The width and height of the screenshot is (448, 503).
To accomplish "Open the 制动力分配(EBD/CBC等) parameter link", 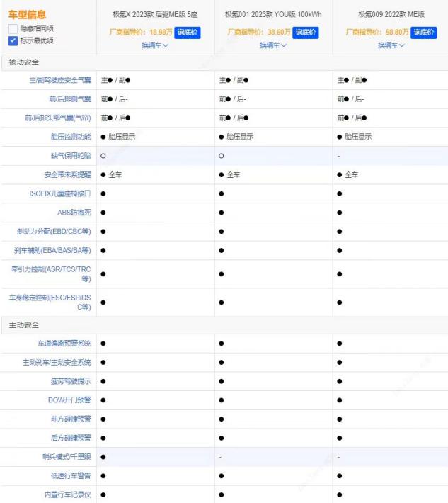I will 54,232.
